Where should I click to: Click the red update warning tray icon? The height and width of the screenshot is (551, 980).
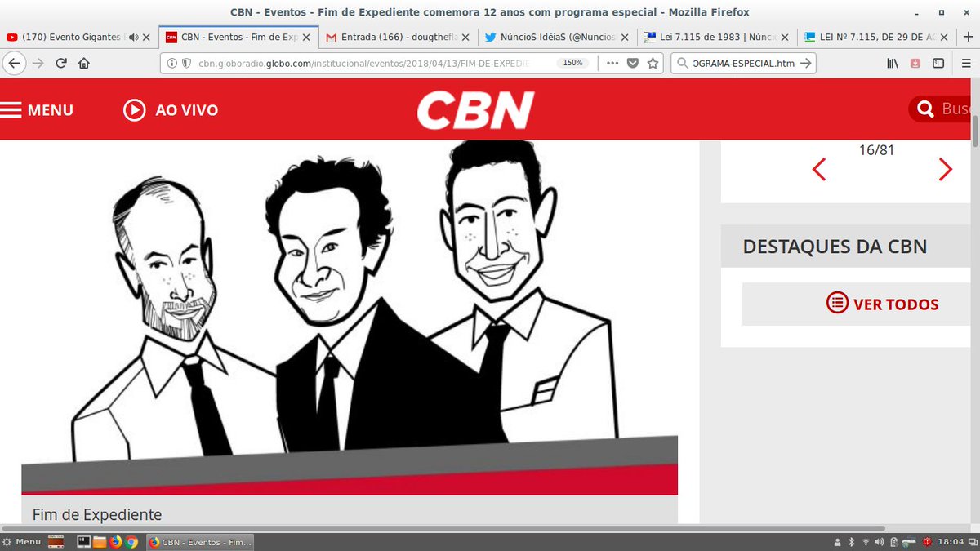coord(927,542)
